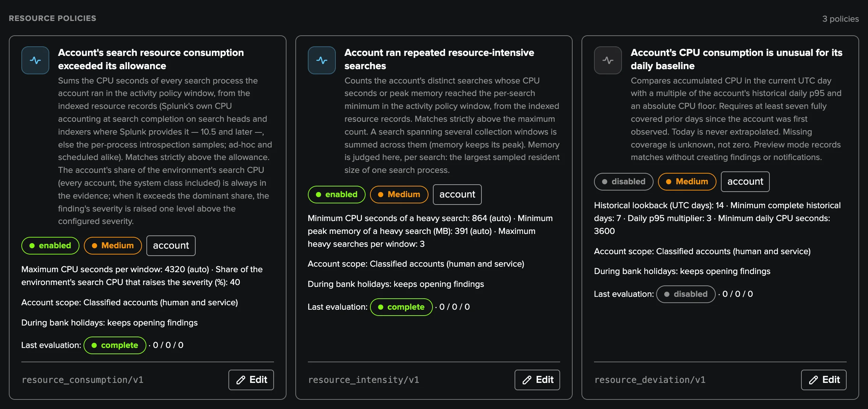Click the description starting 'Compares accumulated CPU'
The image size is (868, 409).
(x=736, y=119)
